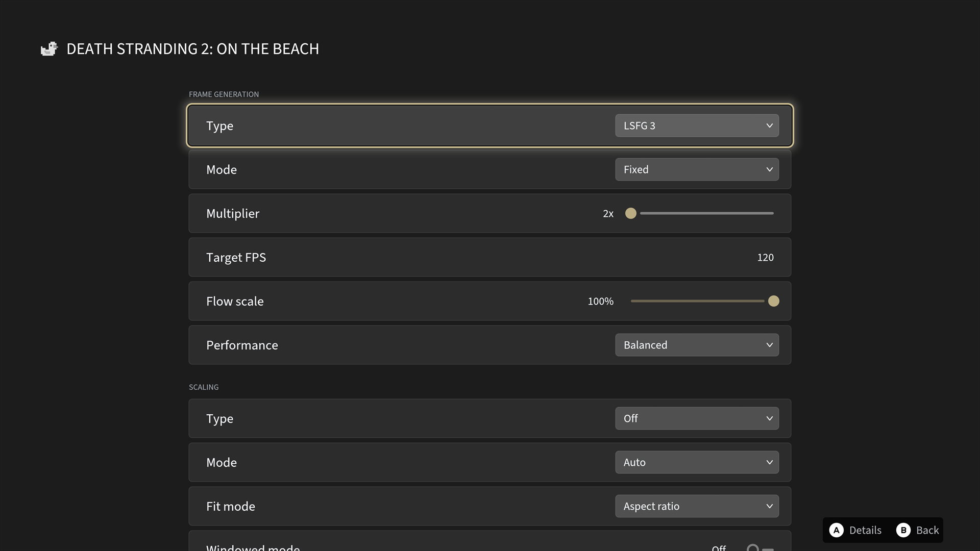Open Scaling Type dropdown showing Off
980x551 pixels.
(x=697, y=418)
